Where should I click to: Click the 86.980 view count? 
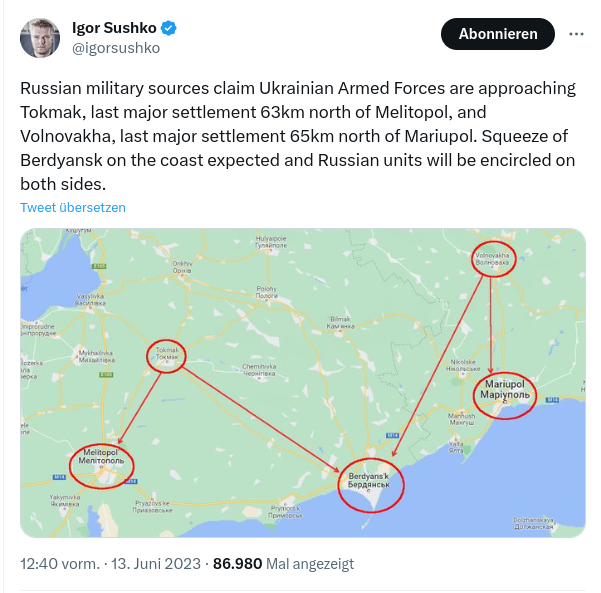237,564
